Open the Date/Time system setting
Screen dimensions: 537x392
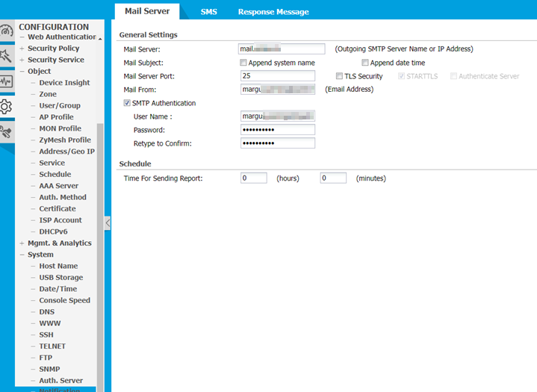click(58, 289)
